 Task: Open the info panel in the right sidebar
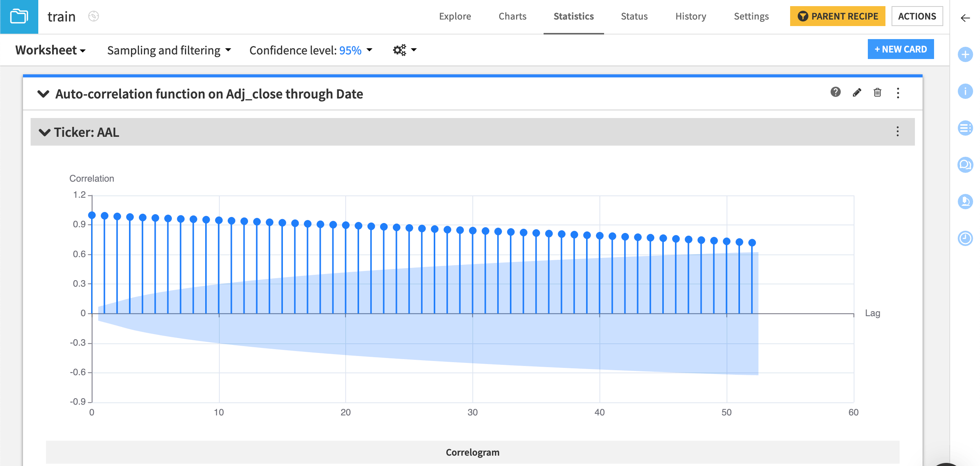pos(965,91)
